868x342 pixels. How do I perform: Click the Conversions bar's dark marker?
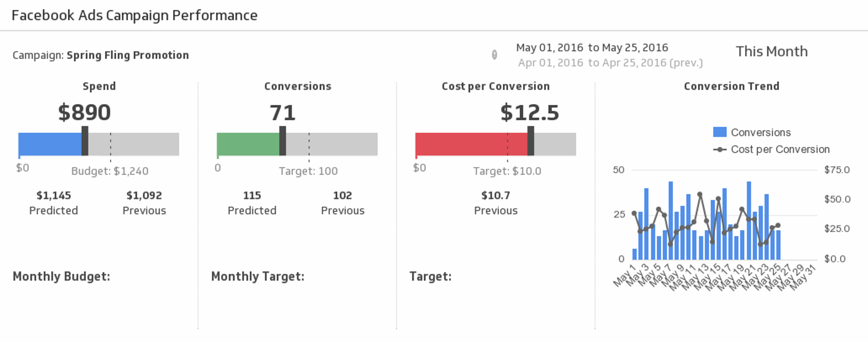click(283, 141)
